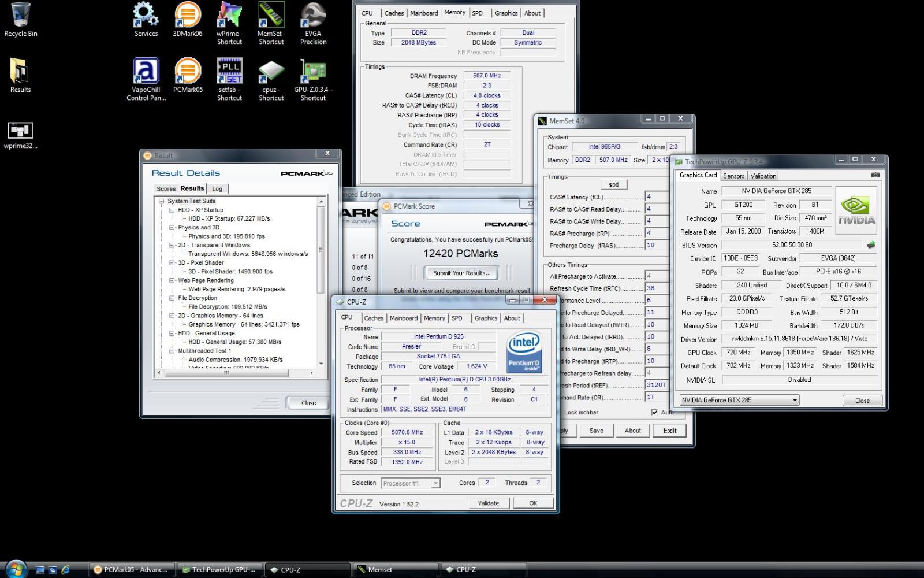The width and height of the screenshot is (924, 578).
Task: Switch to TechPowerUp GPU-Z taskbar button
Action: point(220,569)
